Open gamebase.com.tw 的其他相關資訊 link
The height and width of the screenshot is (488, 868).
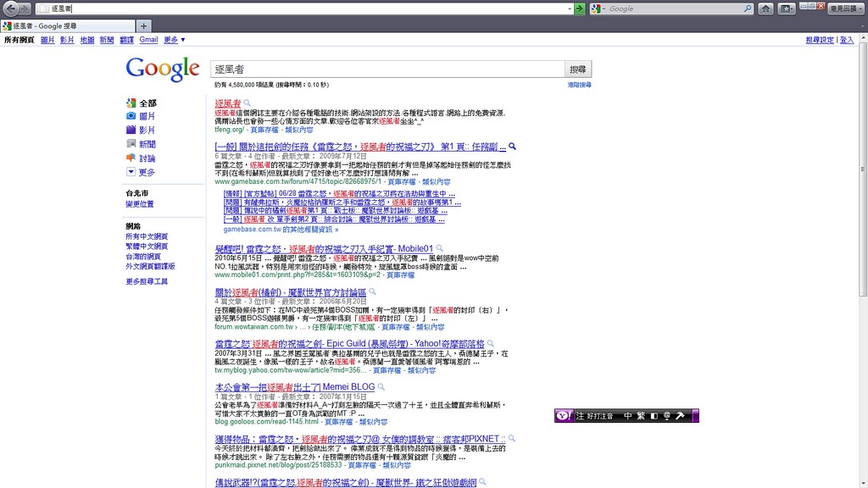[281, 229]
